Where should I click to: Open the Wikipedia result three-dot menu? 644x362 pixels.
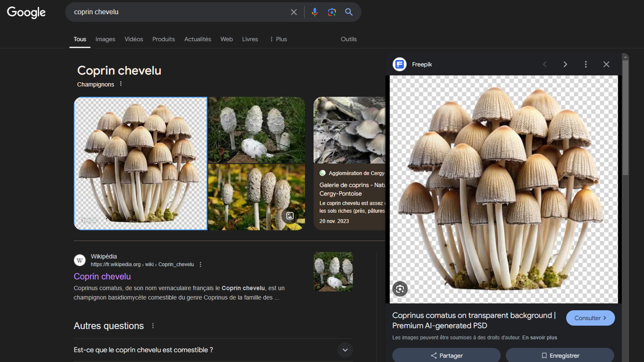point(200,264)
